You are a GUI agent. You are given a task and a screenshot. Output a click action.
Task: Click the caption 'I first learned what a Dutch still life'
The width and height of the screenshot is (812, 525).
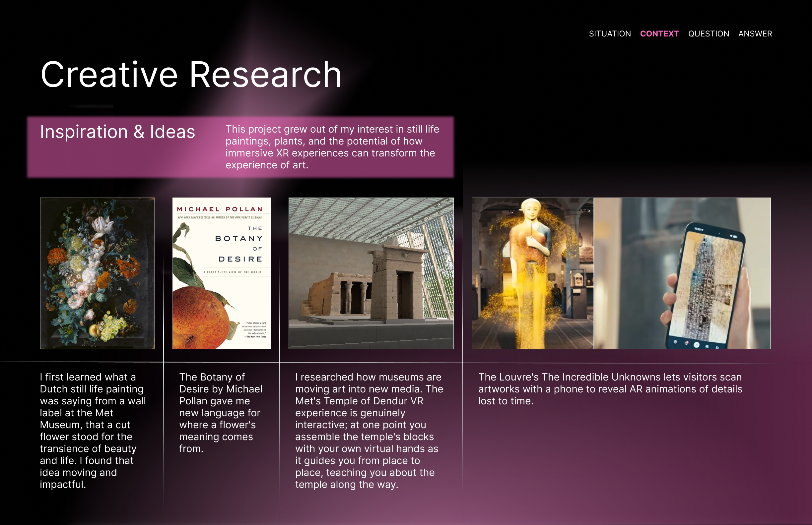(x=93, y=431)
